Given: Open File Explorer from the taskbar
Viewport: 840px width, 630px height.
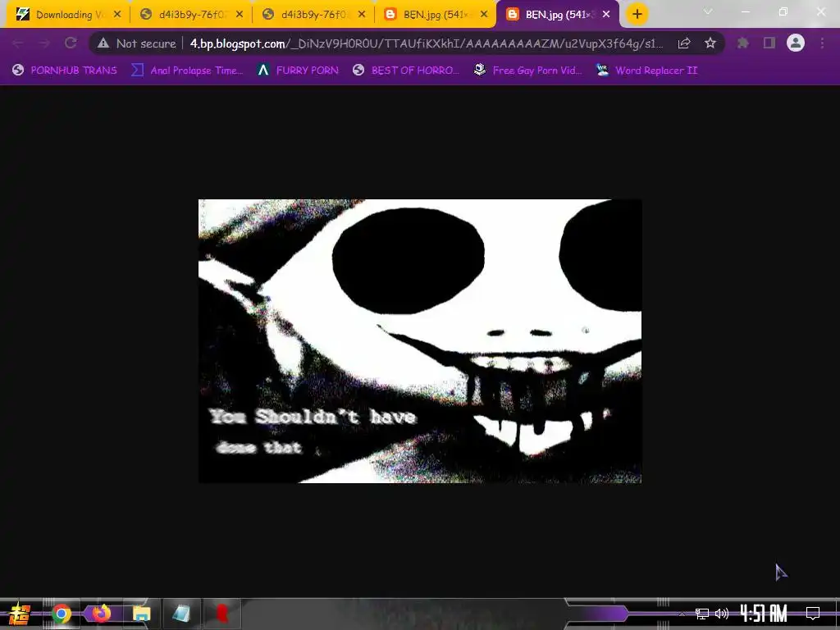Looking at the screenshot, I should [x=141, y=614].
